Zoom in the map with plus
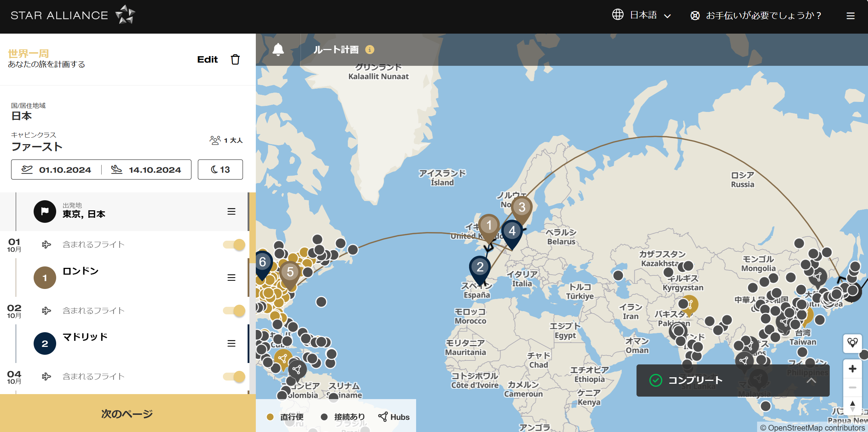Screen dimensions: 868x432 [852, 369]
